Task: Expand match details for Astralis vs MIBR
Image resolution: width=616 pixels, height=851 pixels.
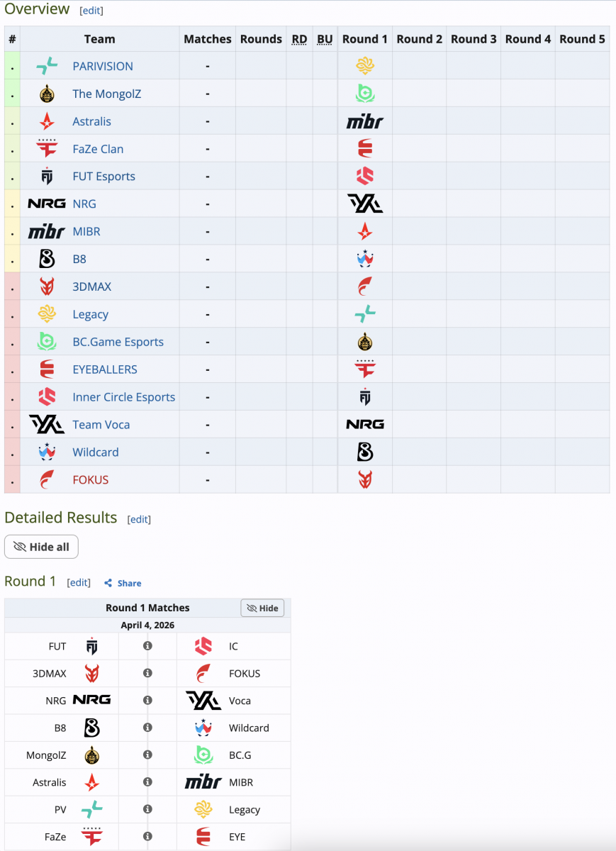Action: click(147, 782)
